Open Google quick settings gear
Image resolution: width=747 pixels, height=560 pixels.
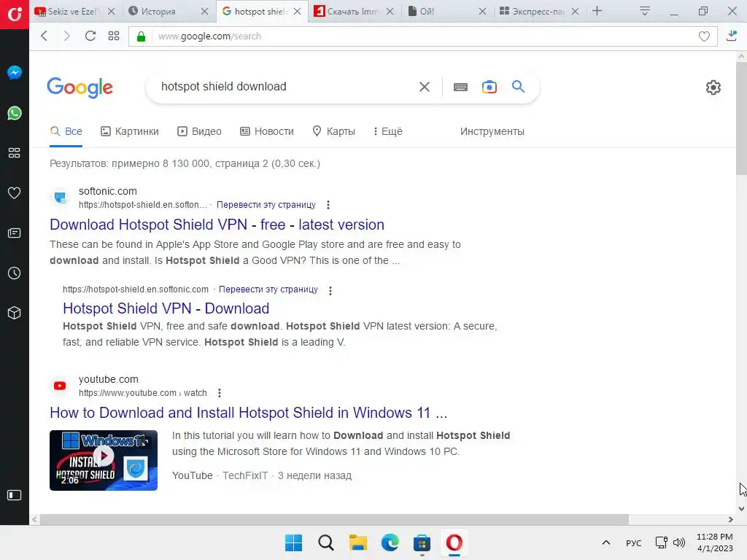[x=713, y=87]
